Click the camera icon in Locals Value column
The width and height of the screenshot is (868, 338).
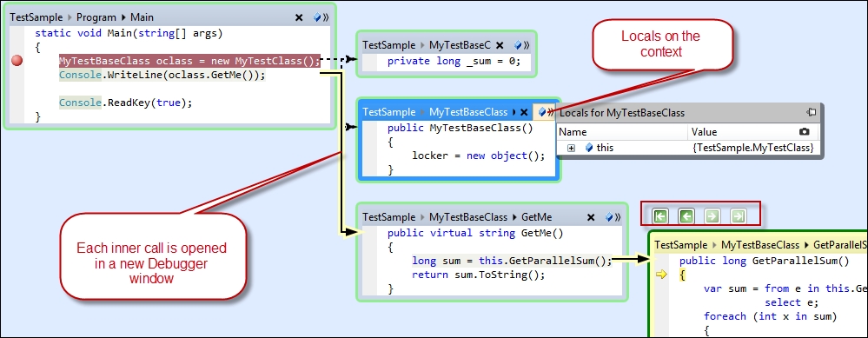[805, 132]
